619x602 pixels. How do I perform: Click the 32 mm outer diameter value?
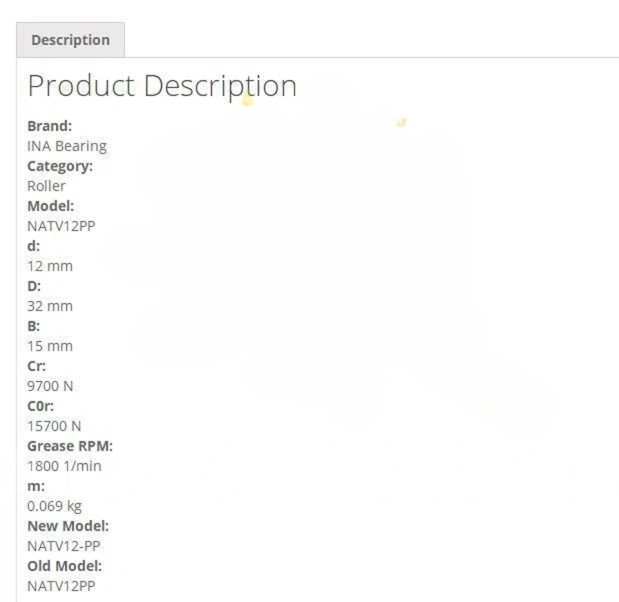click(x=50, y=306)
